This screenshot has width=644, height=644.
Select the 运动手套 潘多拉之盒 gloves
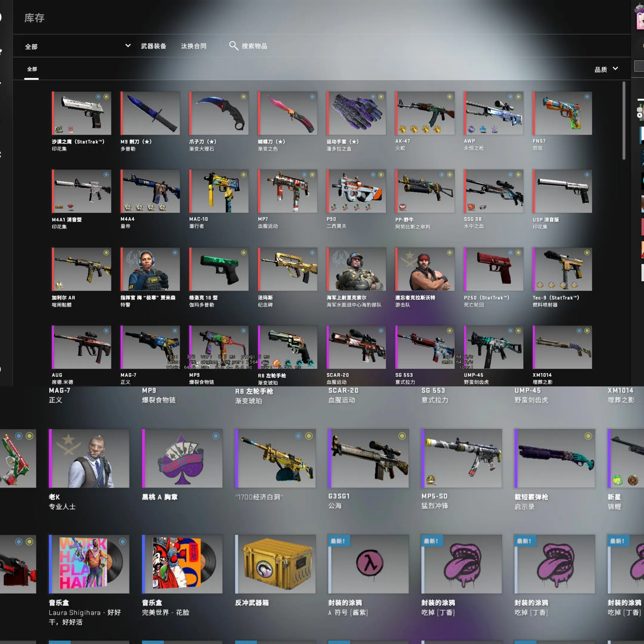coord(356,113)
